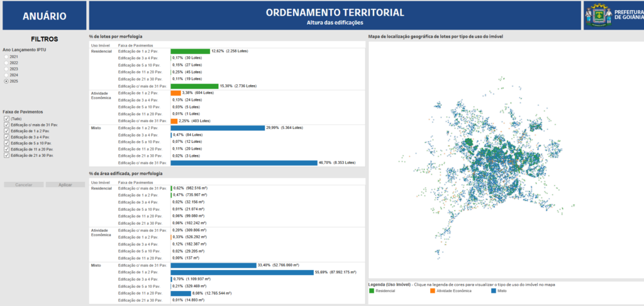Select the green 12,62% Residencial lots bar
The width and height of the screenshot is (644, 306).
(x=190, y=51)
